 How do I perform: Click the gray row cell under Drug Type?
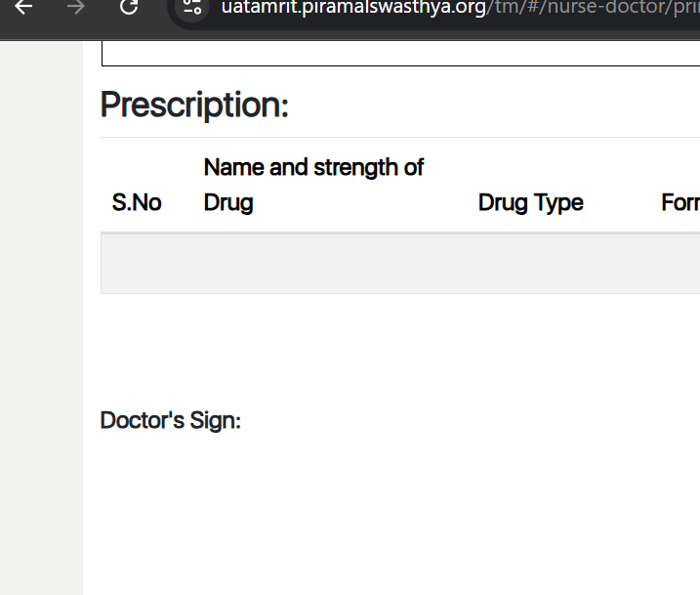pyautogui.click(x=530, y=264)
